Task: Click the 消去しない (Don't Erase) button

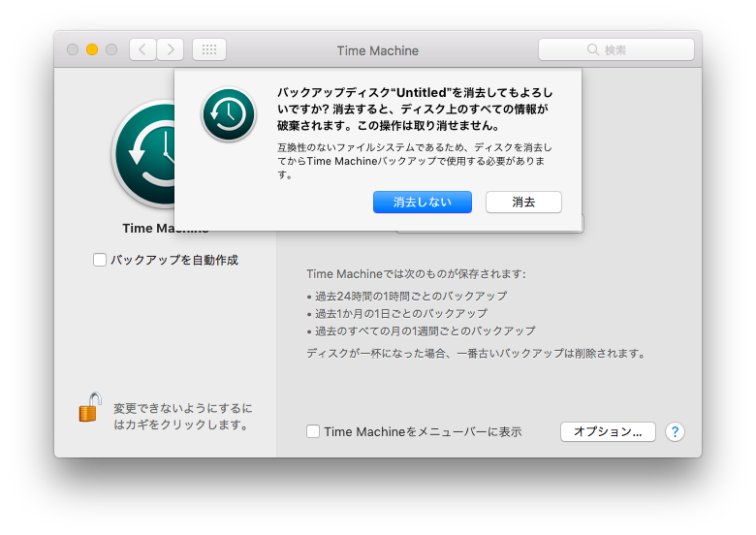Action: tap(422, 202)
